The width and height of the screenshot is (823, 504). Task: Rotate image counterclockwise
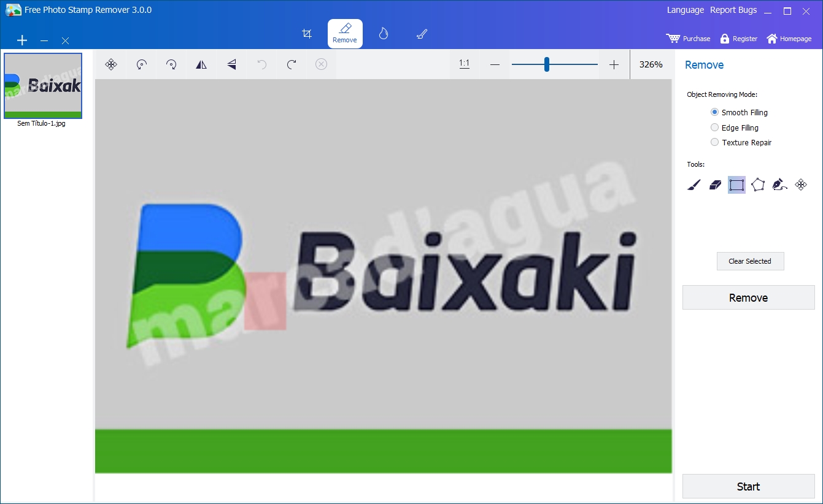click(142, 64)
